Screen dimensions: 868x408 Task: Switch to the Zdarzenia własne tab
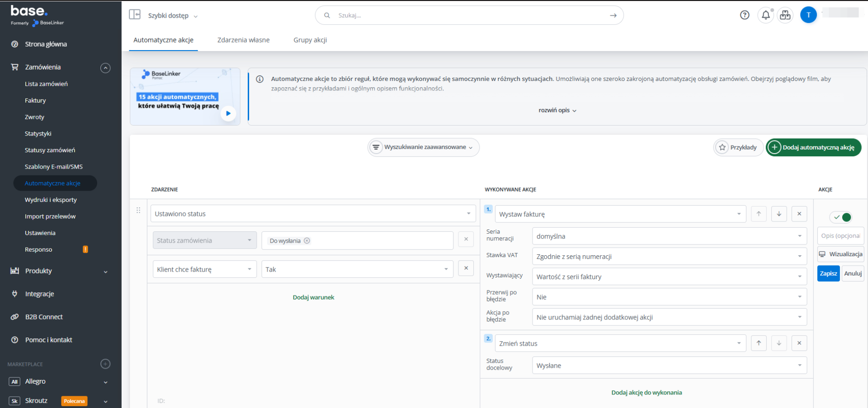243,40
